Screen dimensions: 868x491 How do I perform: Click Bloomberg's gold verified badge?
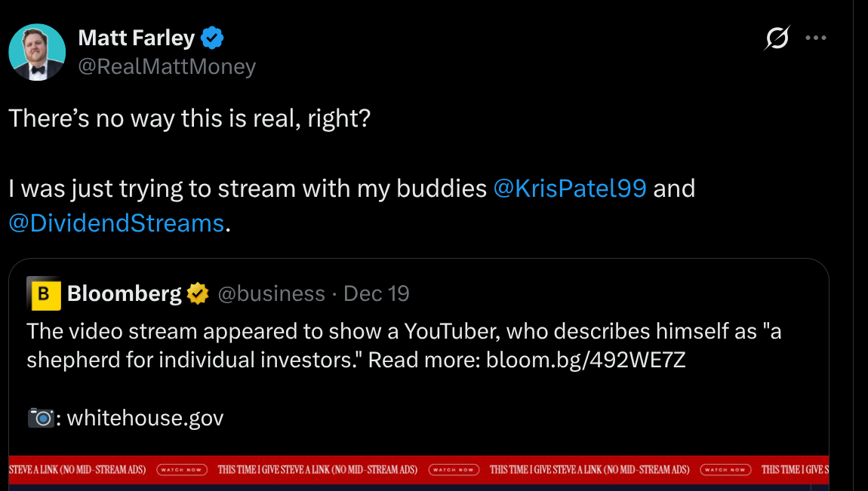tap(199, 293)
